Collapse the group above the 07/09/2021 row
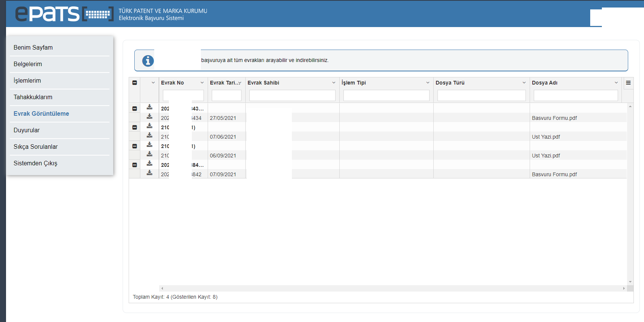 135,165
